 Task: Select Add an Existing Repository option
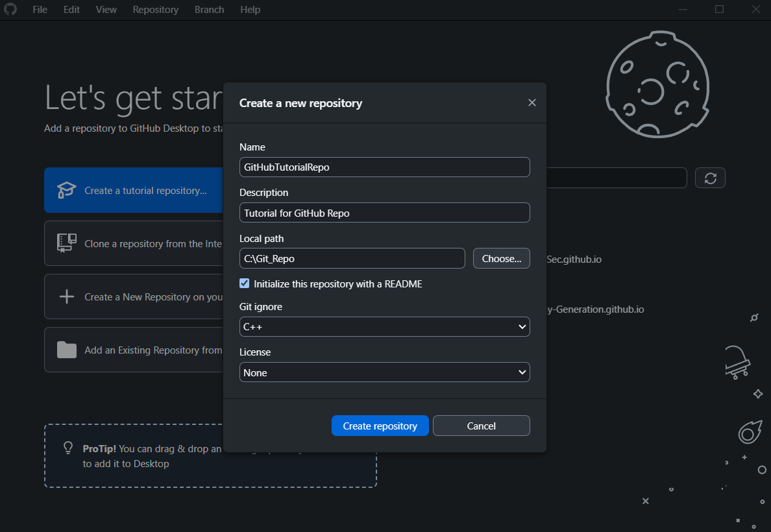(134, 350)
